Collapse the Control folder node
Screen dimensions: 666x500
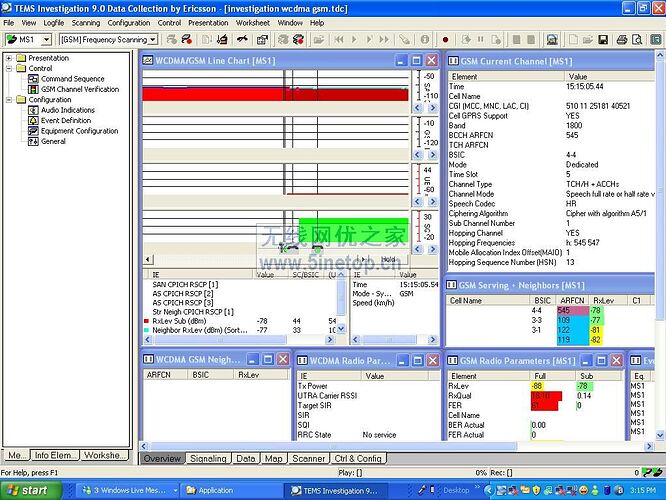click(x=9, y=69)
